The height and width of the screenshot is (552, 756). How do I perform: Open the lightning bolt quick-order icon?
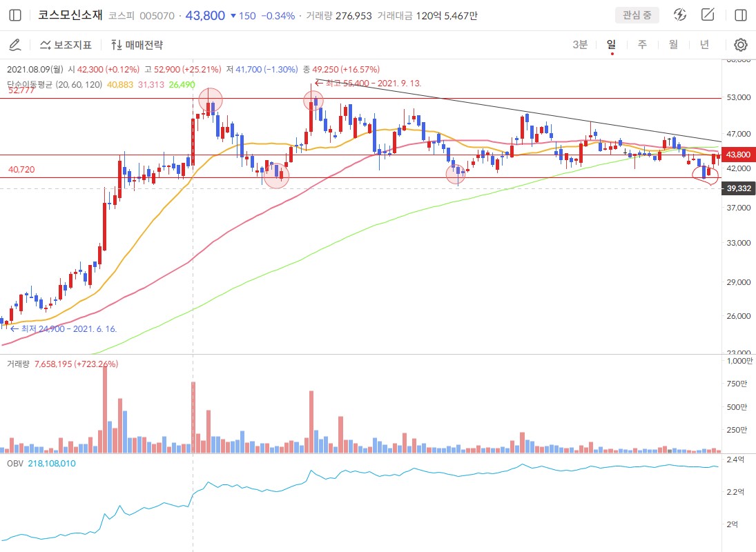coord(680,15)
